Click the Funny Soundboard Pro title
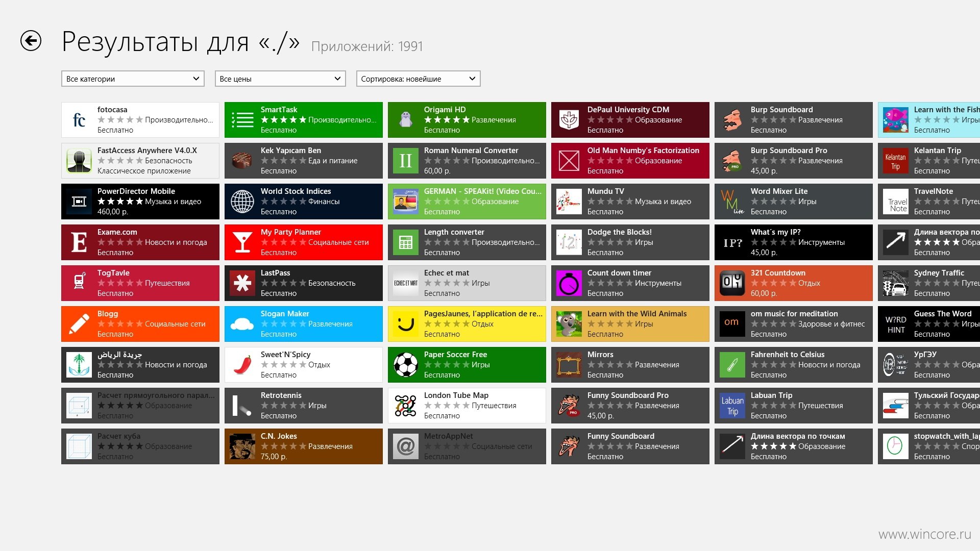The image size is (980, 551). [x=628, y=395]
